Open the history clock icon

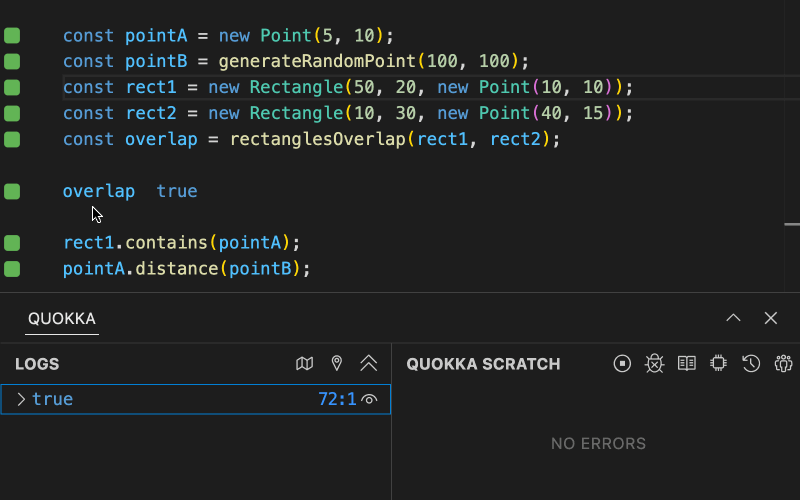click(x=751, y=364)
